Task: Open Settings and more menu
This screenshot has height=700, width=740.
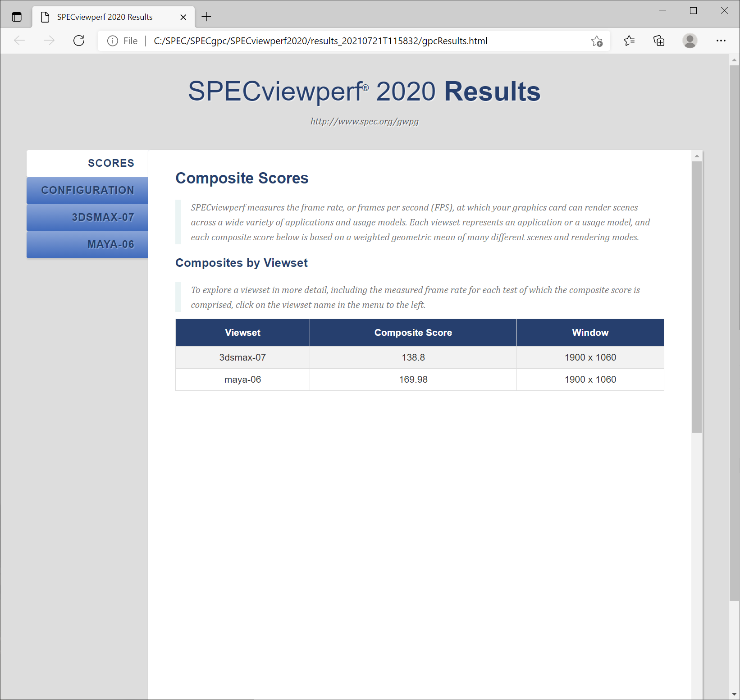Action: [721, 41]
